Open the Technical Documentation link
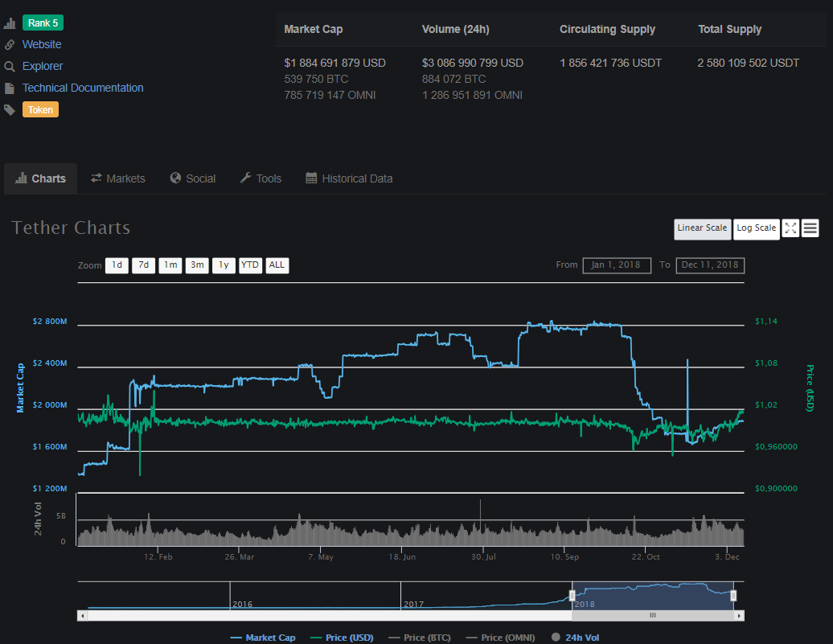This screenshot has height=644, width=833. click(83, 88)
